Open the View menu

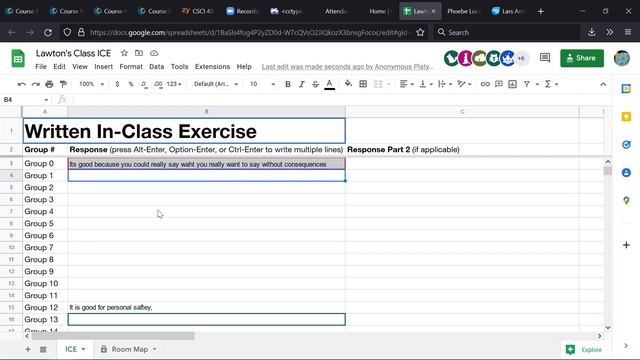(x=80, y=67)
